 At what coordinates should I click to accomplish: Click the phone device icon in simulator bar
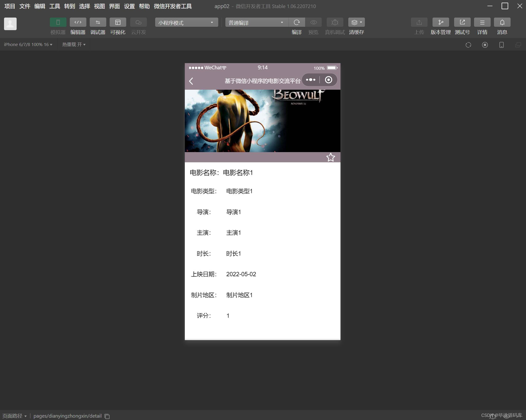click(501, 45)
